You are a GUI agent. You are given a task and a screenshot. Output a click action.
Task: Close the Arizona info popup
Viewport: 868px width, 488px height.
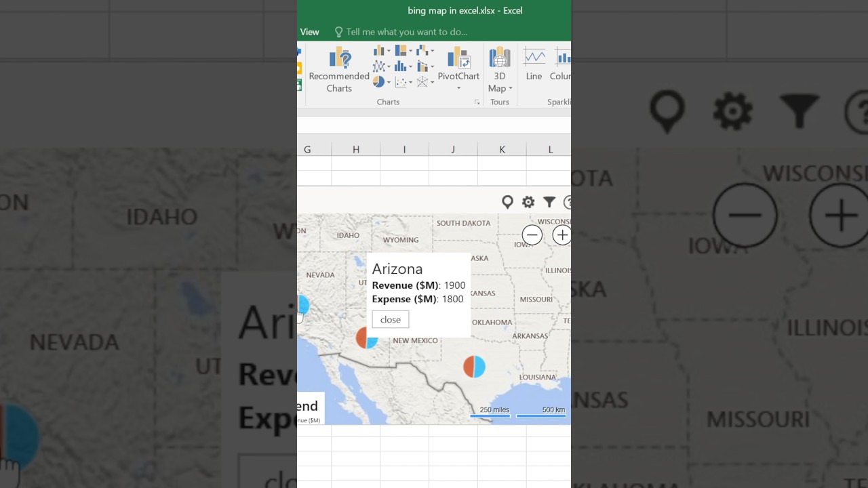coord(391,320)
